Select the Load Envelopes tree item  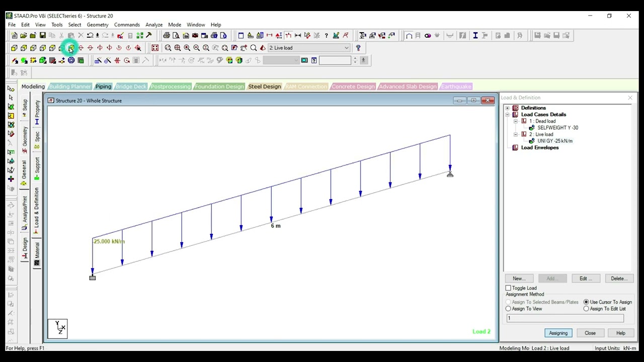pyautogui.click(x=540, y=147)
